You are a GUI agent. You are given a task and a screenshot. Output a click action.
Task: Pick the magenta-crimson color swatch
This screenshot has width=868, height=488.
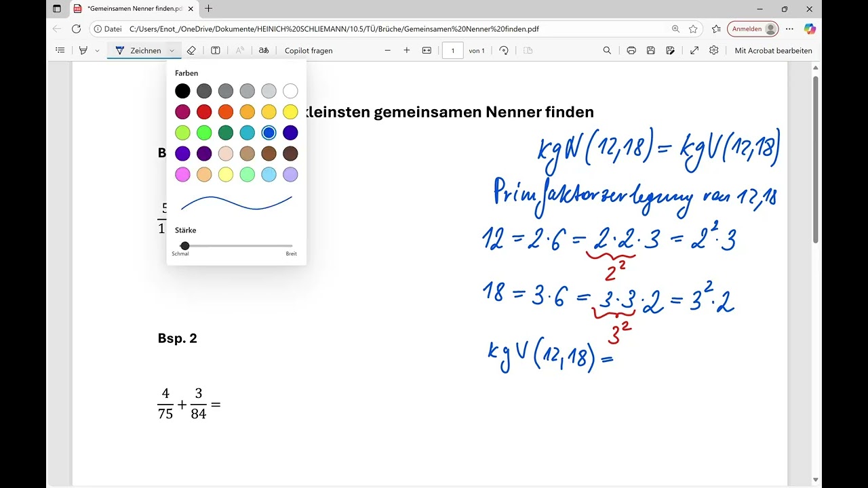click(x=182, y=112)
